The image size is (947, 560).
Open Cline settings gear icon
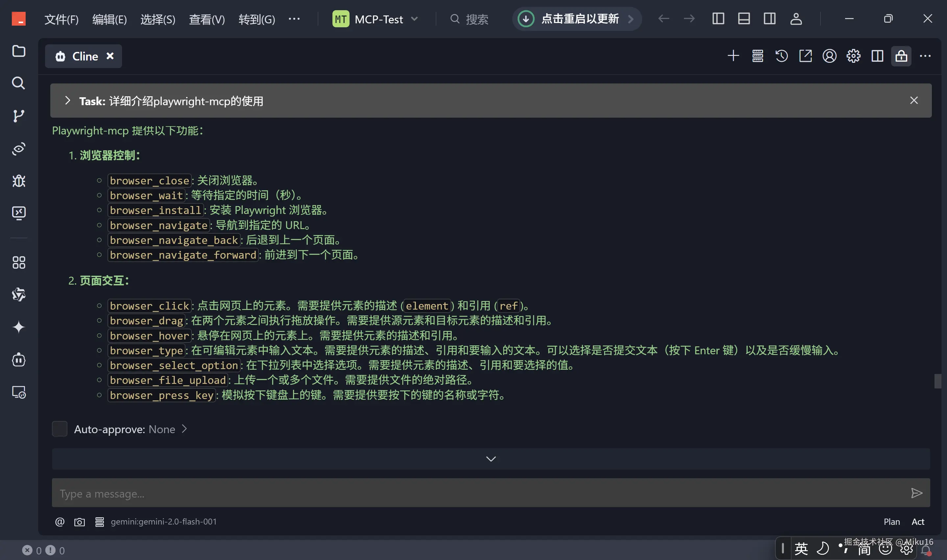(853, 56)
